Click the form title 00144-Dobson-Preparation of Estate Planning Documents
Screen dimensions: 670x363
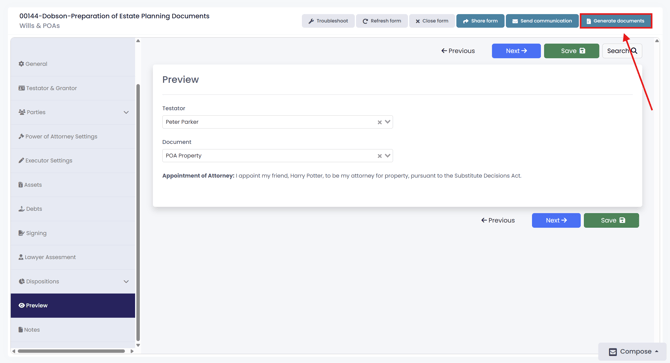(114, 16)
